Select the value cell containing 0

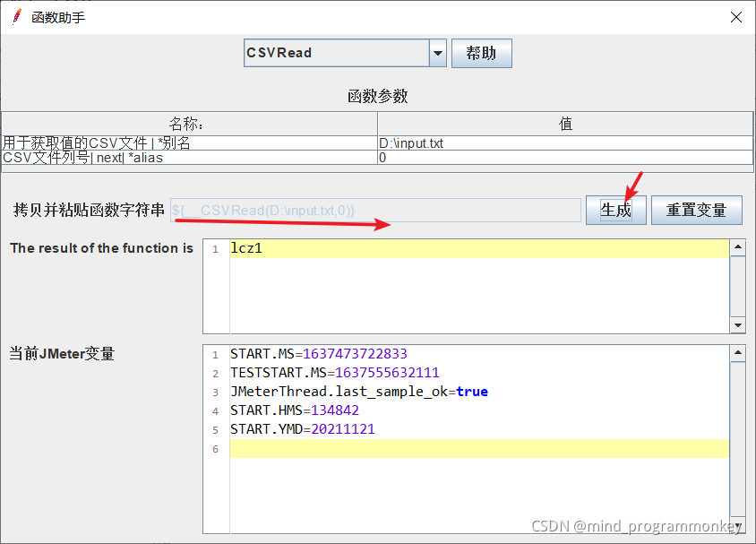[x=565, y=158]
